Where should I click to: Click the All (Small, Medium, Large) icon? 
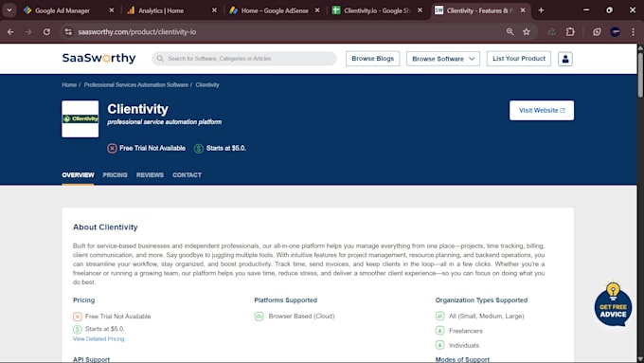pyautogui.click(x=439, y=316)
